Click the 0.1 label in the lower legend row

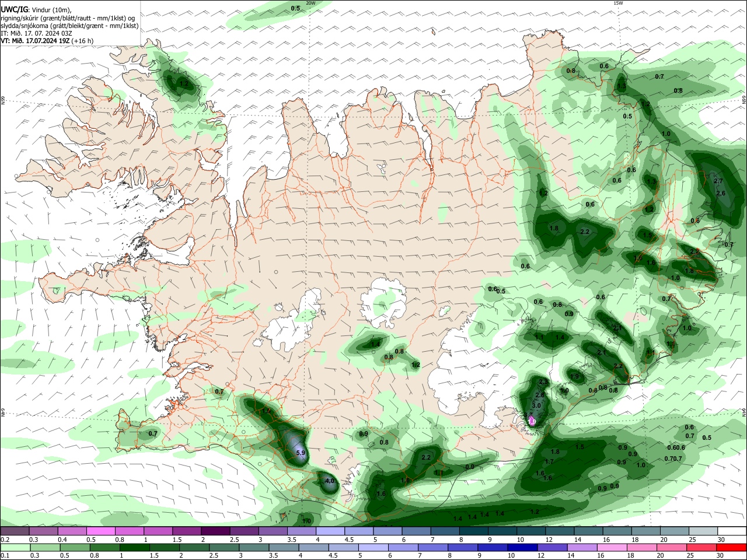pyautogui.click(x=4, y=555)
